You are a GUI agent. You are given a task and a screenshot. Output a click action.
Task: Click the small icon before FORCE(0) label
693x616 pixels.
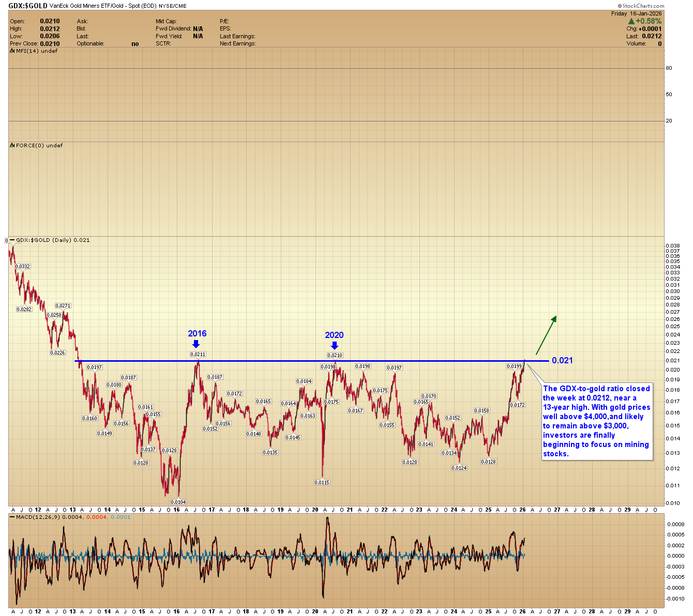point(12,146)
